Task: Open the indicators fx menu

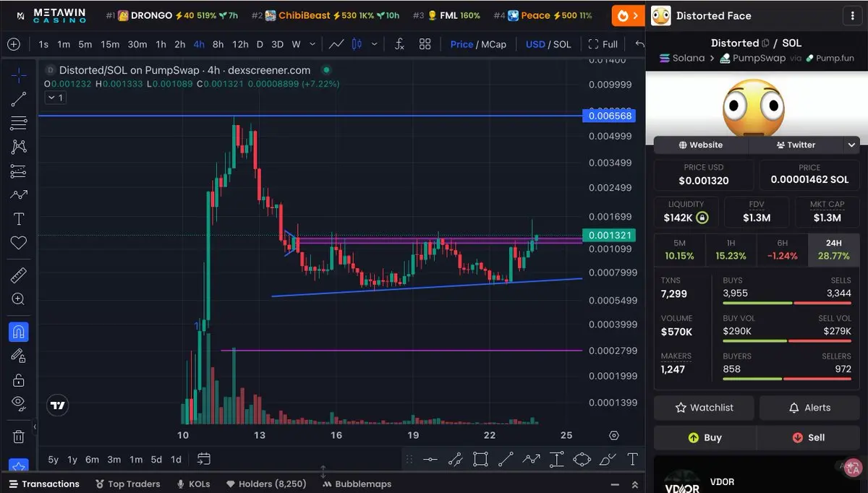Action: pos(399,44)
